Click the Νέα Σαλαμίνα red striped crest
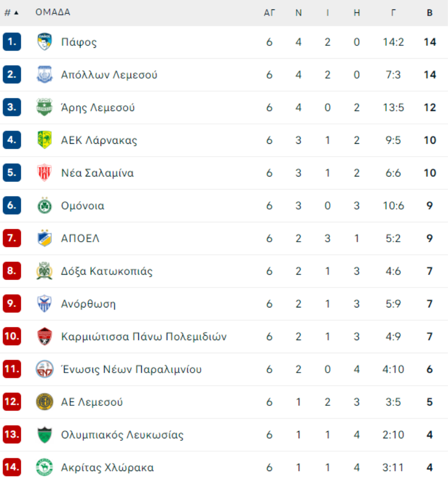The image size is (448, 480). click(x=44, y=173)
